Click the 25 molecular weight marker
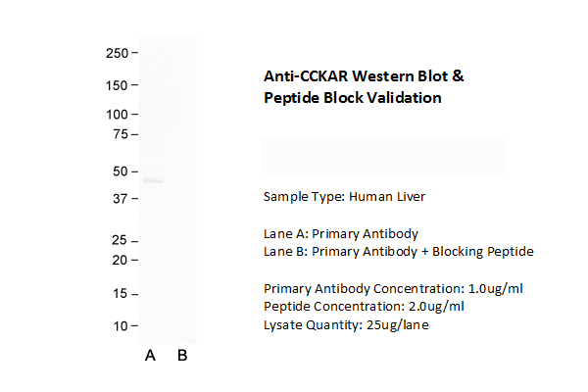Image resolution: width=588 pixels, height=392 pixels. point(120,240)
